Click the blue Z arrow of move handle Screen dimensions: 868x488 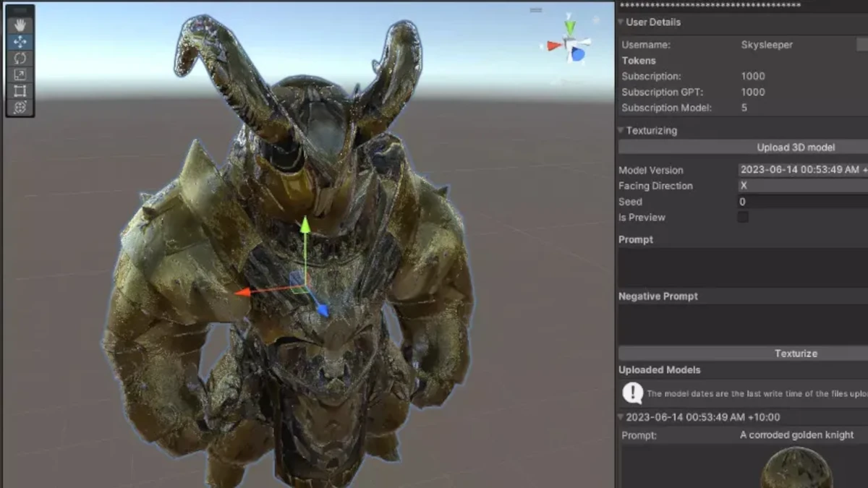[322, 309]
